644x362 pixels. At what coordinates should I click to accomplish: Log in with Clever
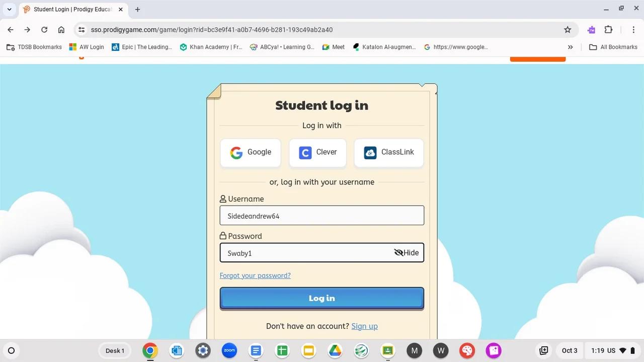point(317,153)
